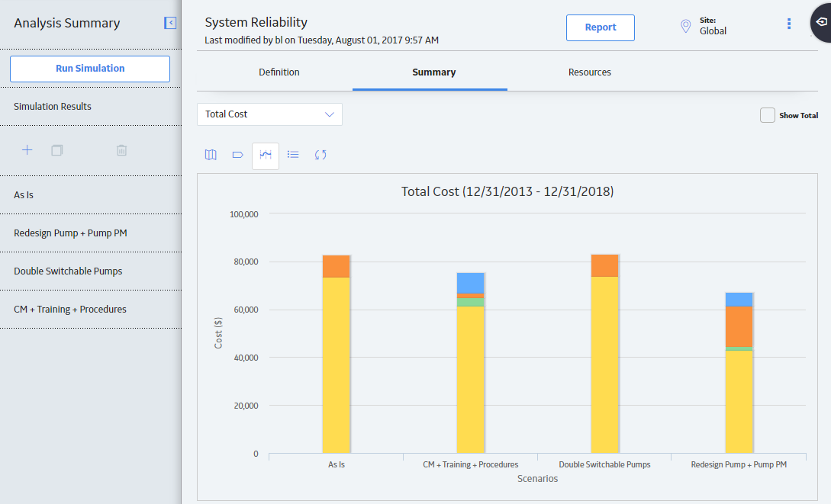This screenshot has width=831, height=504.
Task: Delete scenario with the trash icon
Action: point(121,150)
